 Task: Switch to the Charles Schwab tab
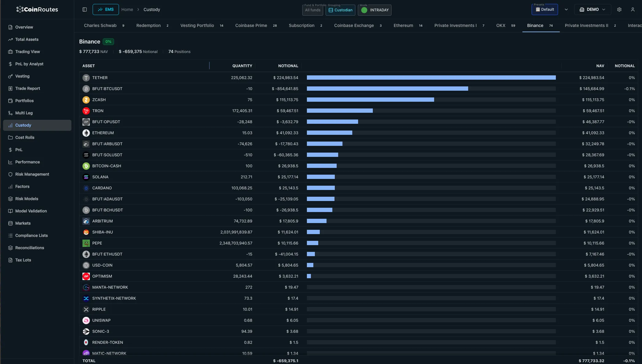(x=104, y=25)
